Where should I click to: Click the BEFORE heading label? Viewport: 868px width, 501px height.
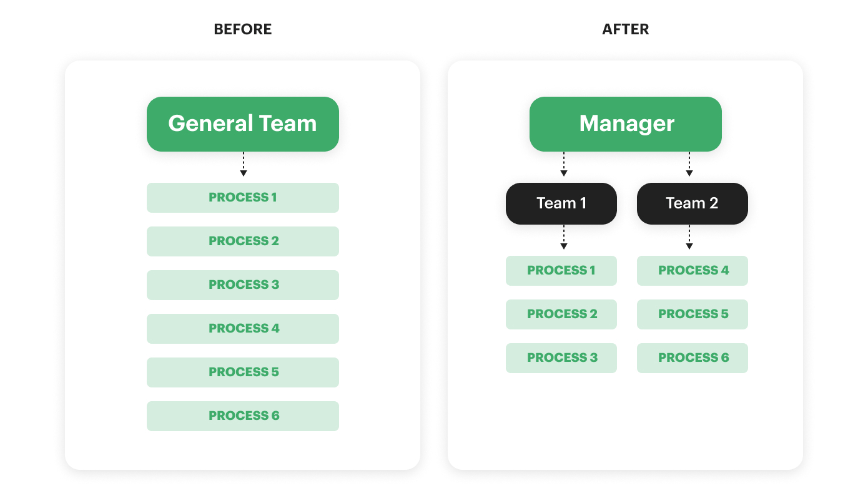click(242, 29)
